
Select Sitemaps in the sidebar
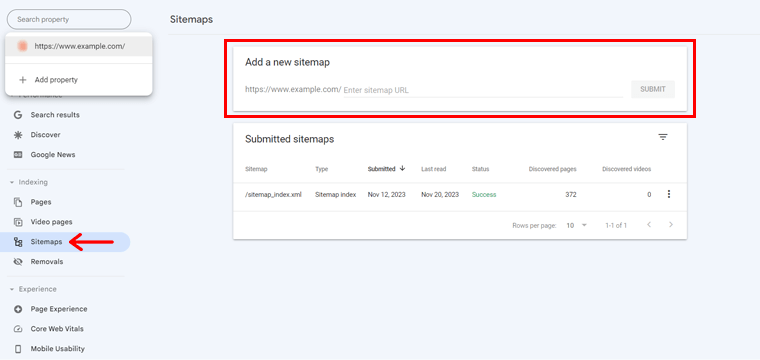coord(65,242)
